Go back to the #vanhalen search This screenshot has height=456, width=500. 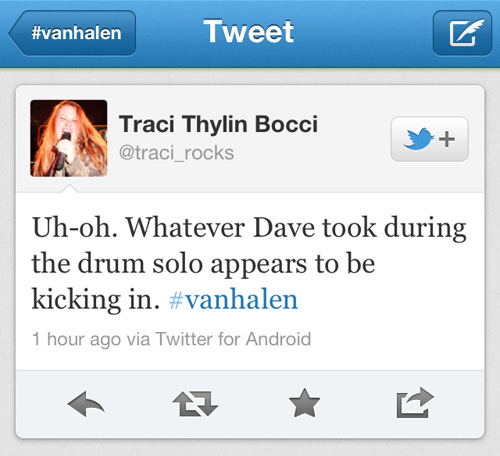point(72,33)
